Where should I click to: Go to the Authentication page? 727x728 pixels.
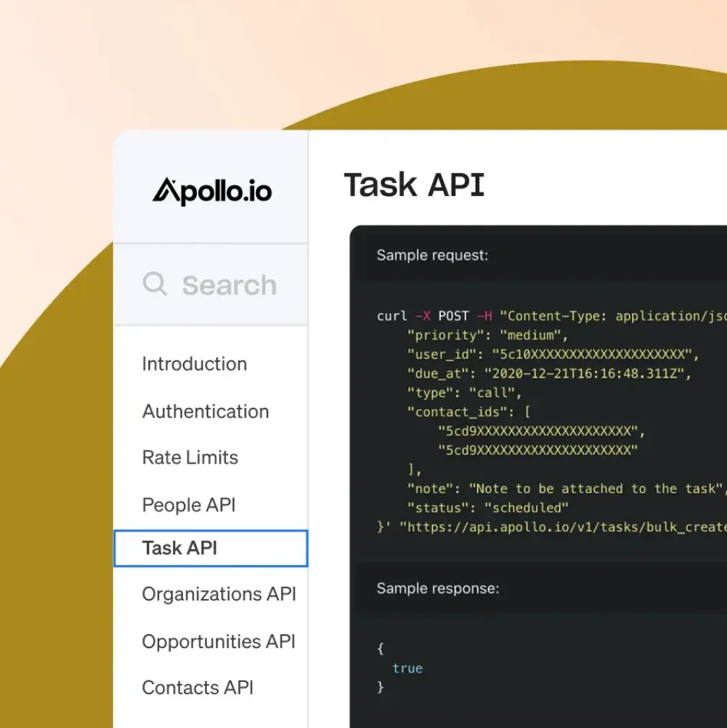(205, 412)
